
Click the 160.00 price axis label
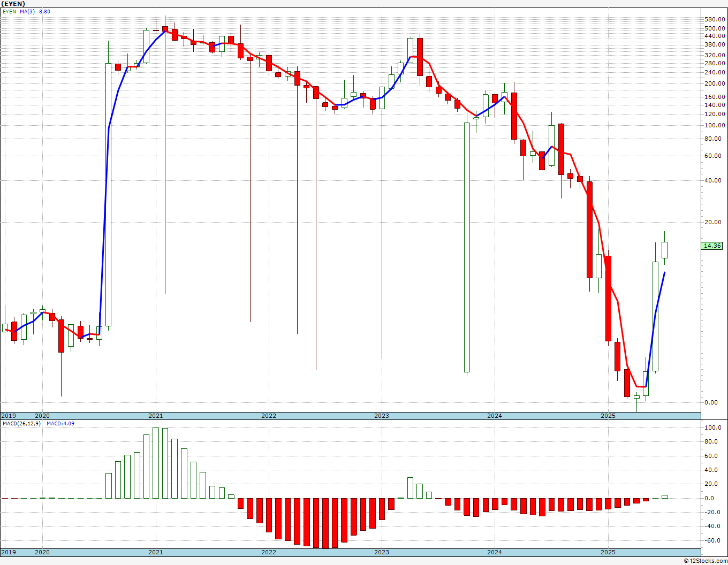[x=715, y=97]
